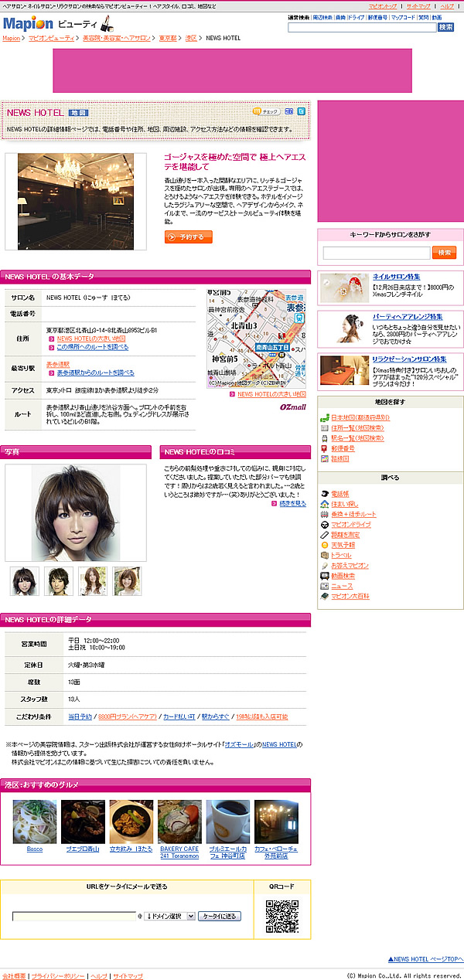
Task: Click the lightbulb icon beside お答えマピオン
Action: pos(325,565)
